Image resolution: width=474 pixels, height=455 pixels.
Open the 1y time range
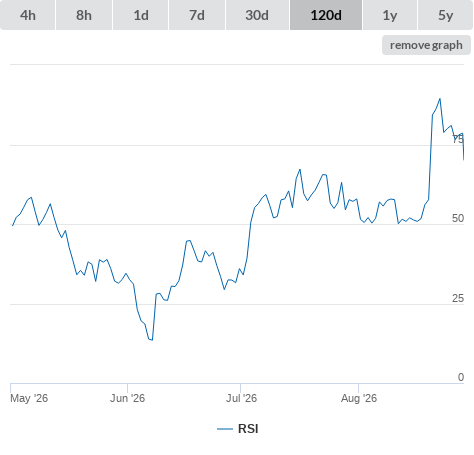(x=390, y=15)
